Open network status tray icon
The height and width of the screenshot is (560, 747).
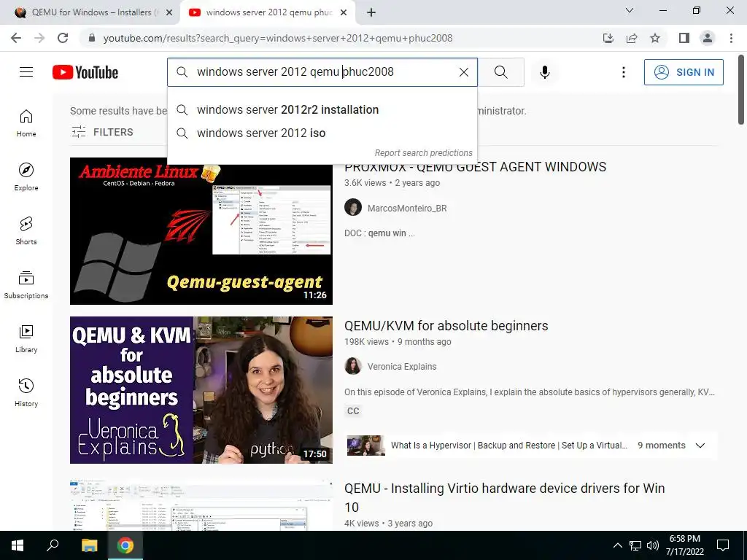click(x=635, y=545)
